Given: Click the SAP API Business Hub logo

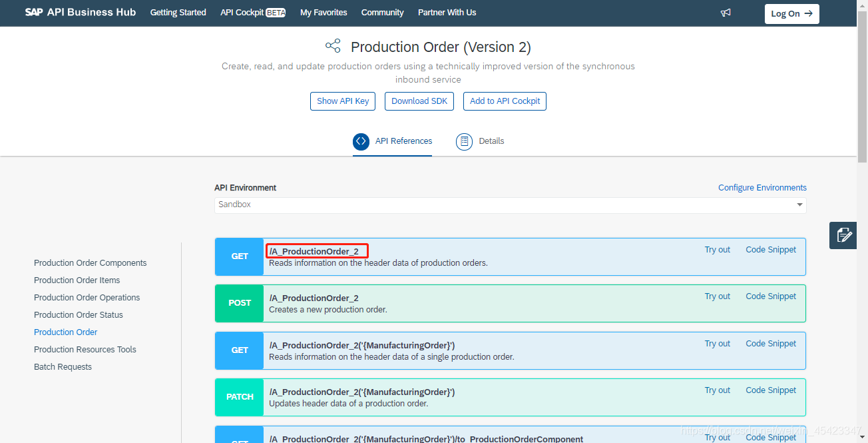Looking at the screenshot, I should click(x=81, y=13).
